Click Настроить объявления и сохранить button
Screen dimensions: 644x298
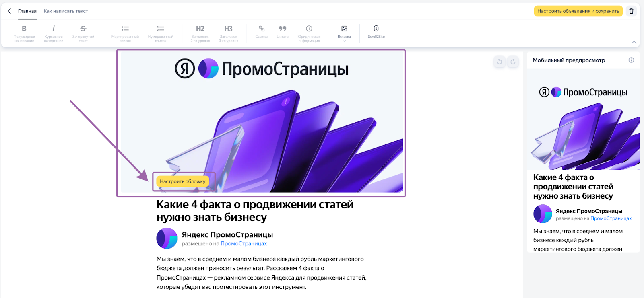point(578,11)
